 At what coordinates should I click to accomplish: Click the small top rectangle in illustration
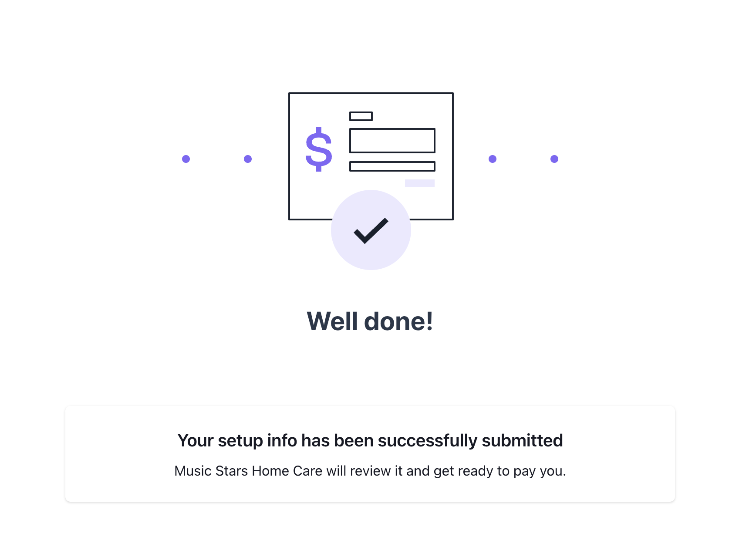(x=361, y=116)
